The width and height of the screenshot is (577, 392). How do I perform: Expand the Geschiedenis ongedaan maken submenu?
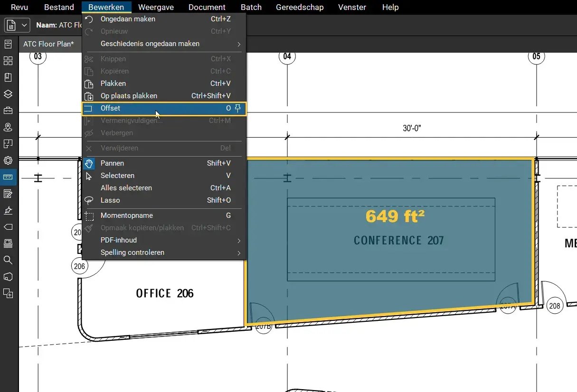point(164,44)
